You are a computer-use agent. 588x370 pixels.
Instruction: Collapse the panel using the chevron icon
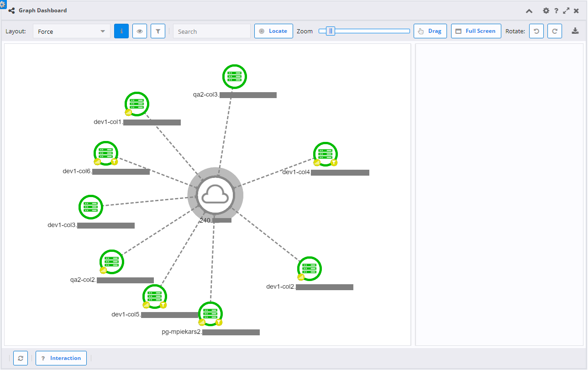(x=529, y=10)
